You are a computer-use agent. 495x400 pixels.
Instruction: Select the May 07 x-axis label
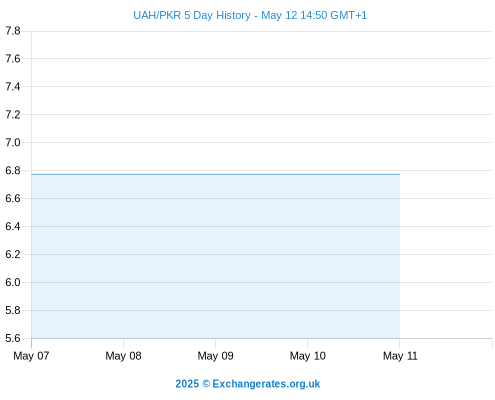pyautogui.click(x=31, y=356)
